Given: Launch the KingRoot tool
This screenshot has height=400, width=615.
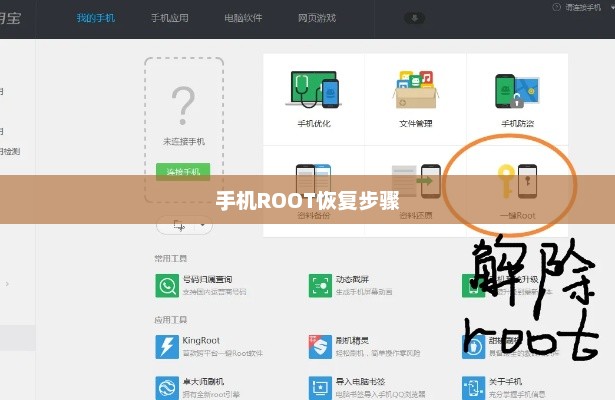Looking at the screenshot, I should [209, 347].
